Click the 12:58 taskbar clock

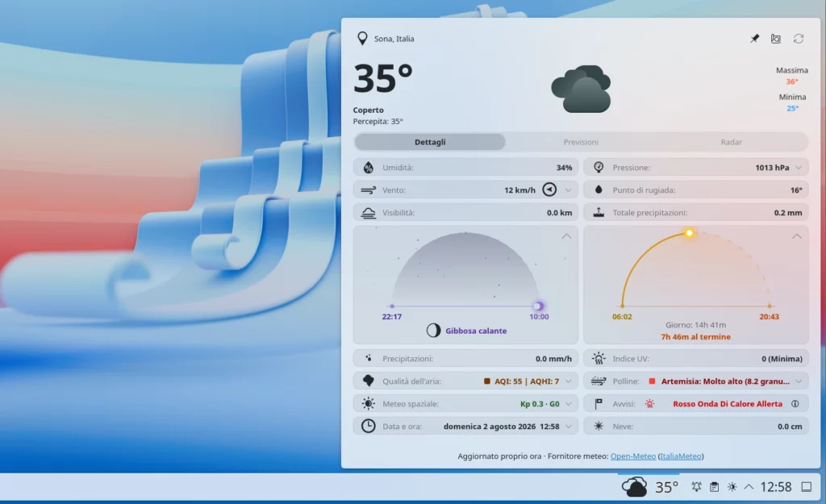(776, 486)
